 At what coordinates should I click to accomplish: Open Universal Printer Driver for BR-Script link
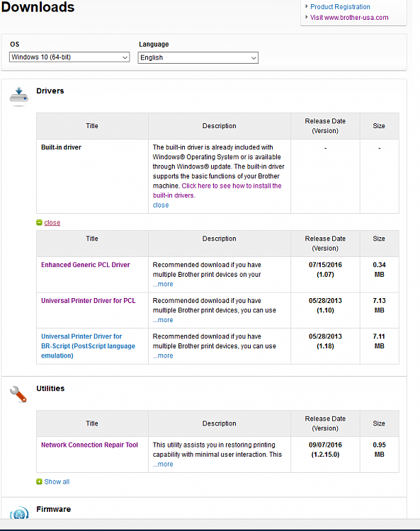pos(88,346)
